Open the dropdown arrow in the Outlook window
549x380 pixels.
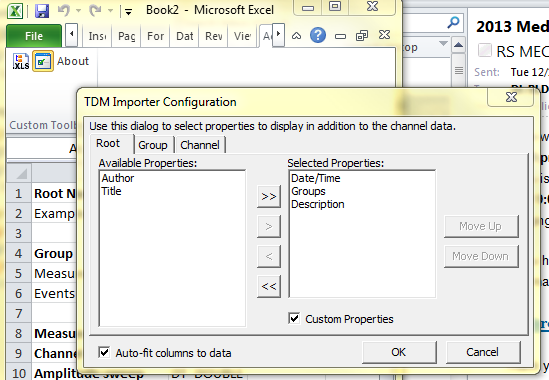click(x=443, y=44)
